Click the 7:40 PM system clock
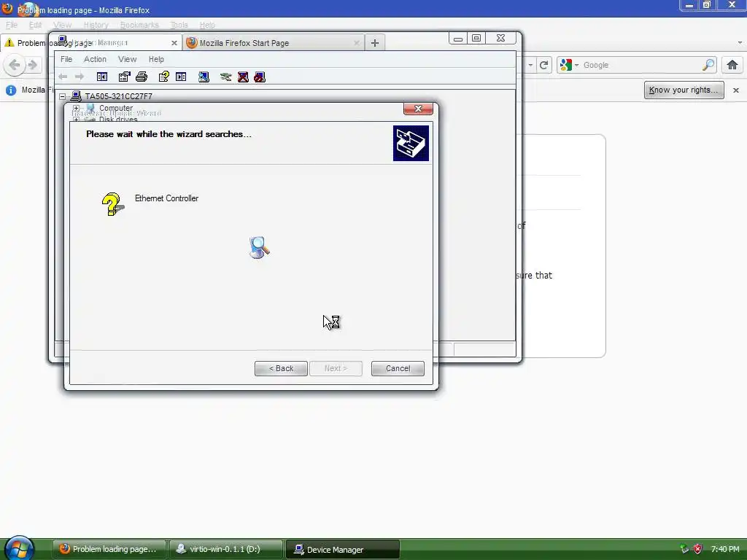Screen dimensions: 747x560 (x=725, y=549)
